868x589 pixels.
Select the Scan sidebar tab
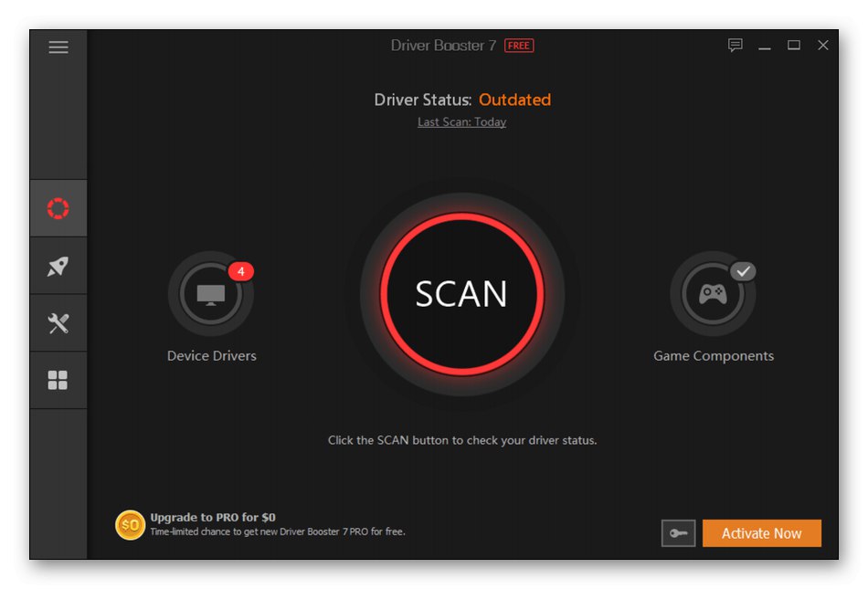pos(58,208)
